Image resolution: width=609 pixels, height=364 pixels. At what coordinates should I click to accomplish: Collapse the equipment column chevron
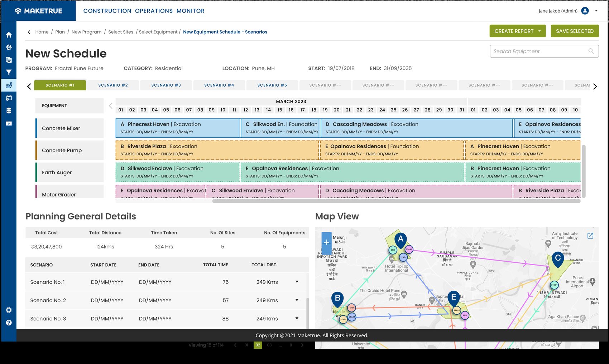[x=111, y=106]
